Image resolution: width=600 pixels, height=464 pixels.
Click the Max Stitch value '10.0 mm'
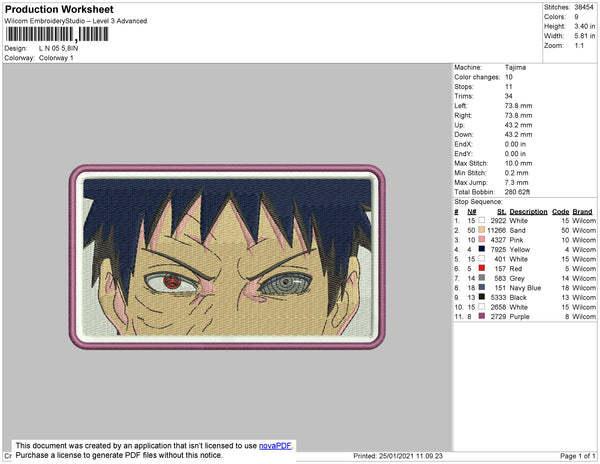(x=518, y=163)
